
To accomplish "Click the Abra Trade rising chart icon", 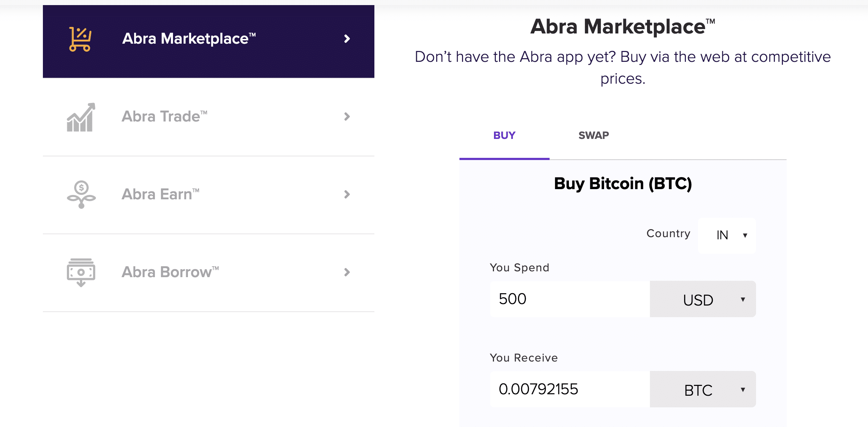I will click(x=81, y=117).
